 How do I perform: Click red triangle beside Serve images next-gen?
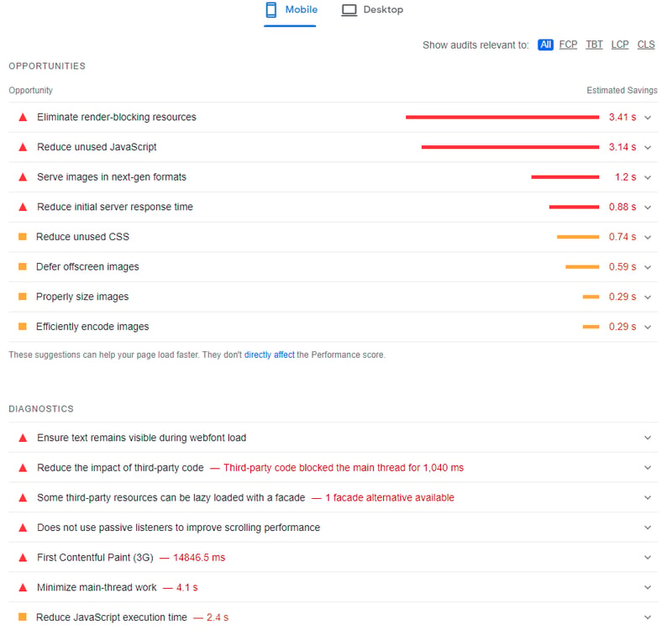pos(24,177)
